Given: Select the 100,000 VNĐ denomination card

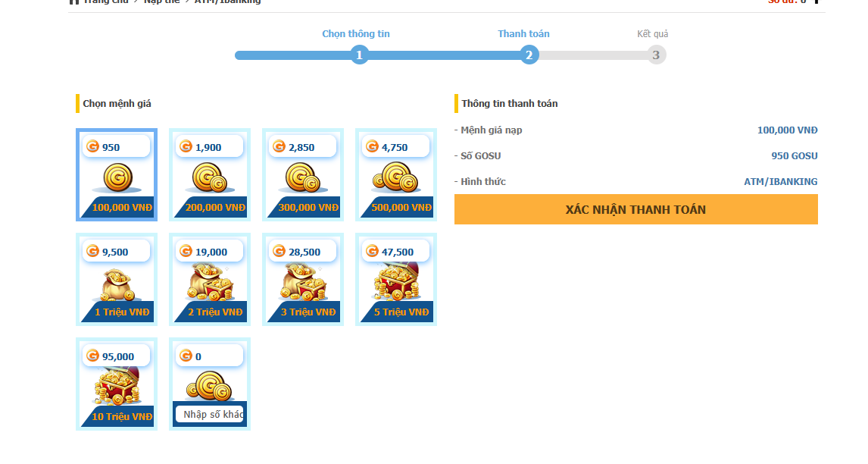Looking at the screenshot, I should 117,174.
